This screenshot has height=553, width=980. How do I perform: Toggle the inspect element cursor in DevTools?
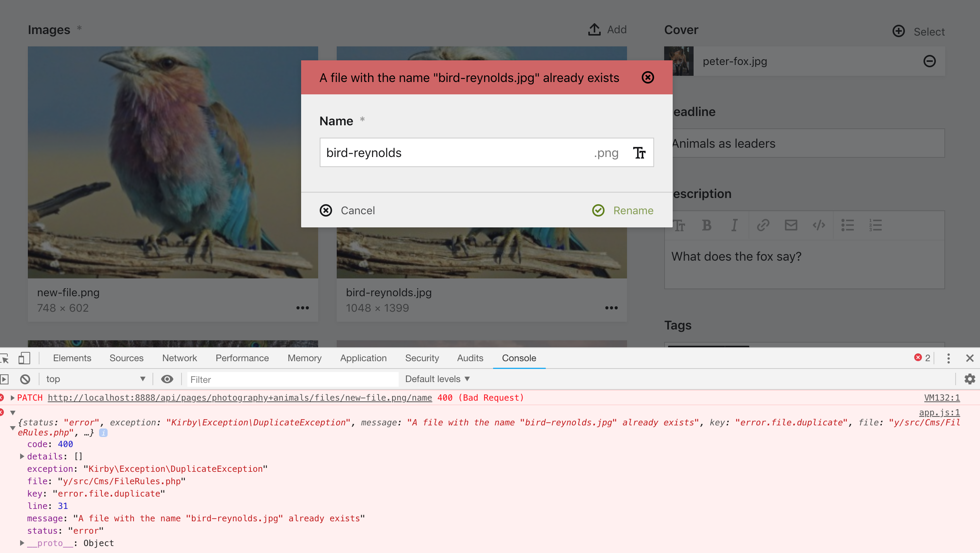click(x=5, y=358)
